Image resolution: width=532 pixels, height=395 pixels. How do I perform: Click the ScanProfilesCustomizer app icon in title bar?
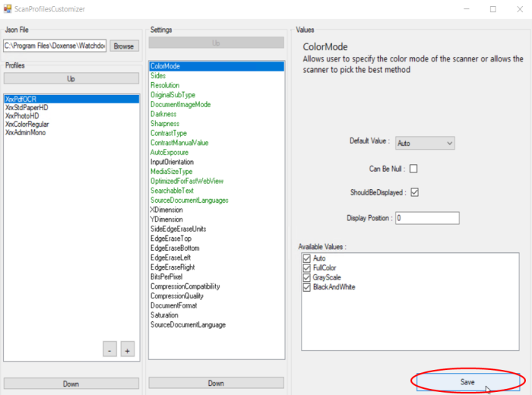pos(9,9)
